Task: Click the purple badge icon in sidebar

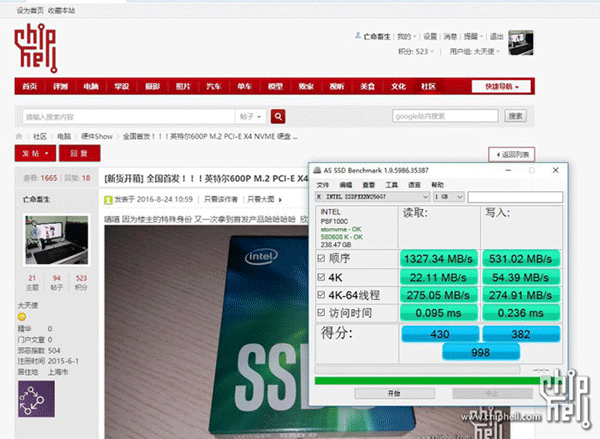Action: pos(36,399)
